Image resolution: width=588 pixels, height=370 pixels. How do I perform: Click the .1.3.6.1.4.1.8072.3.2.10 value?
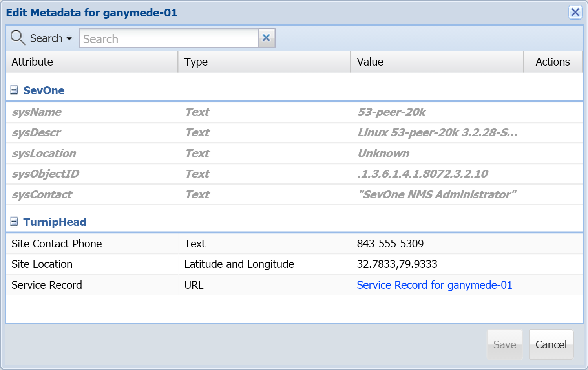(422, 174)
